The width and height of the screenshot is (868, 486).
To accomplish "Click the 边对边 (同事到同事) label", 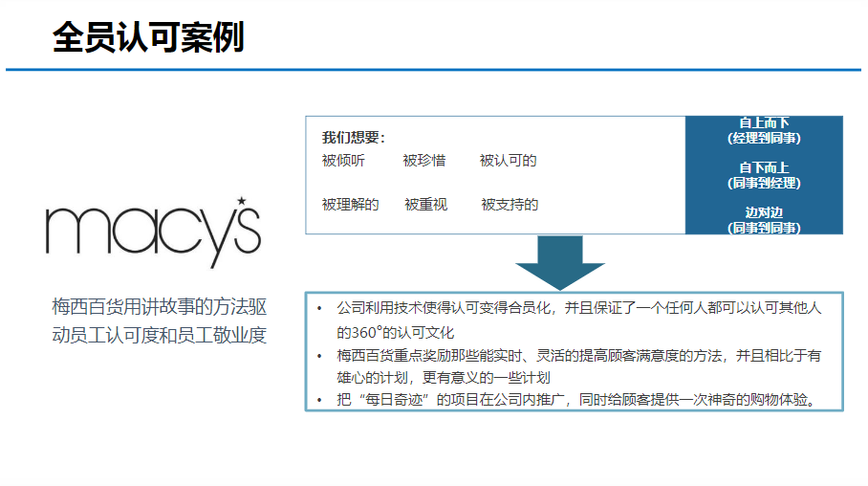I will click(x=764, y=220).
